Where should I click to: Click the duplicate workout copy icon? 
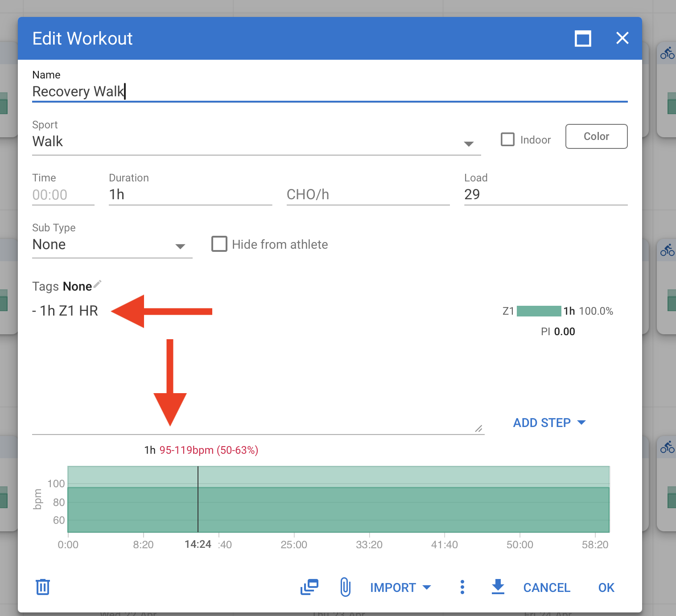(x=309, y=587)
